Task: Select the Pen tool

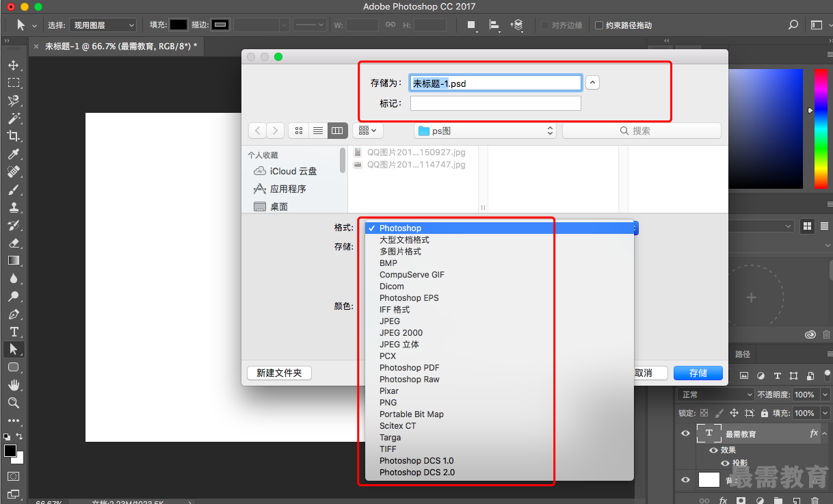Action: pyautogui.click(x=13, y=314)
